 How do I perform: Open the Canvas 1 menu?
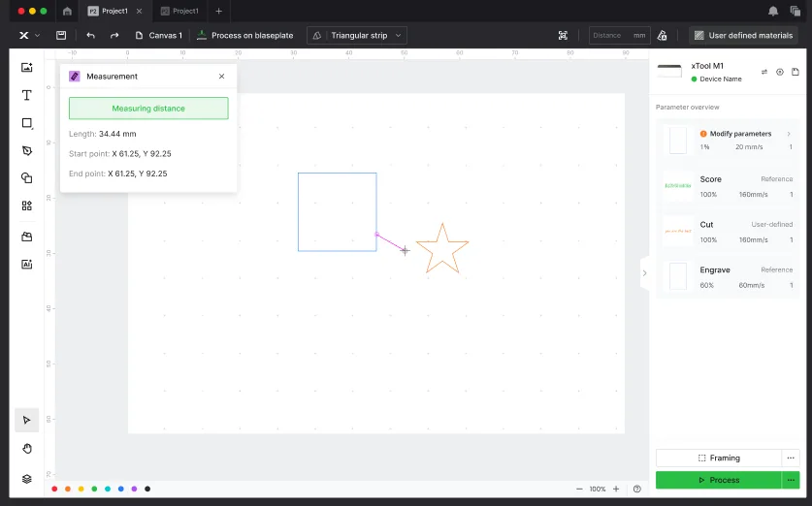coord(159,35)
